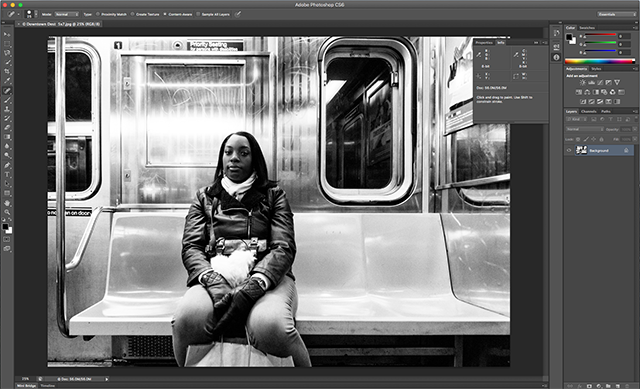Enable the pressure-for-size icon in options bar

point(238,14)
